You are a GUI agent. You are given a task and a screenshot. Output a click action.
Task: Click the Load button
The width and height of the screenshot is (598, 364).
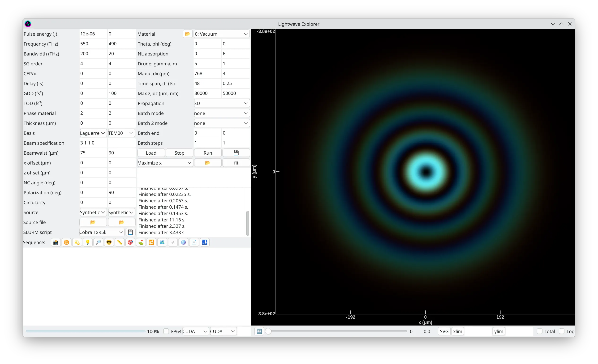pos(151,153)
